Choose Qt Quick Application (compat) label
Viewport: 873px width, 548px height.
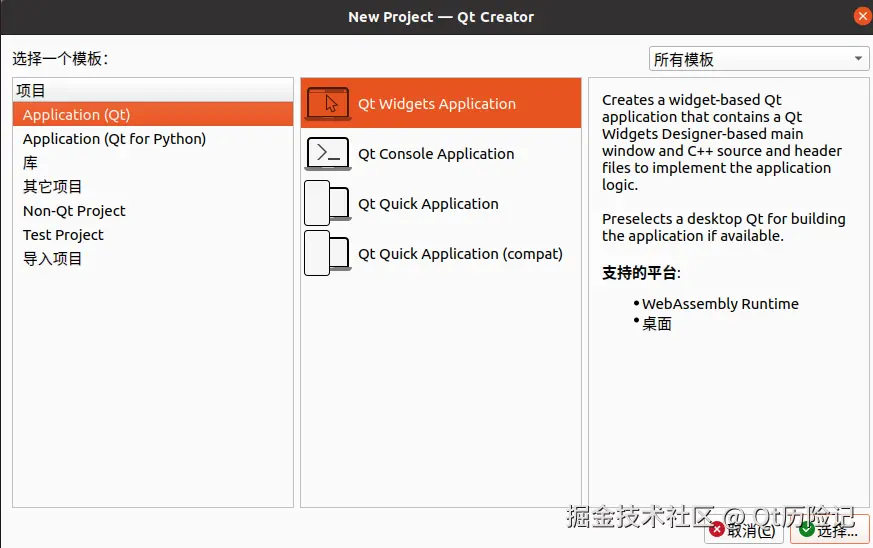pyautogui.click(x=460, y=254)
